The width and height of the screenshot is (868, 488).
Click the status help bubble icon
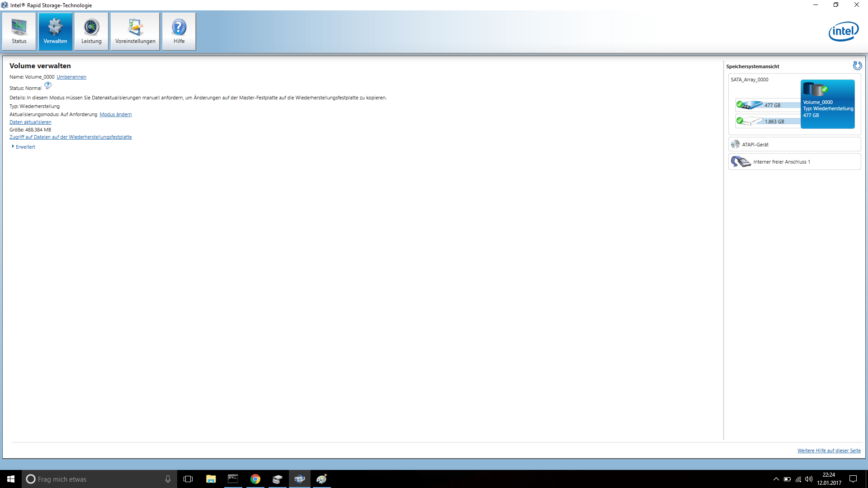click(x=48, y=85)
